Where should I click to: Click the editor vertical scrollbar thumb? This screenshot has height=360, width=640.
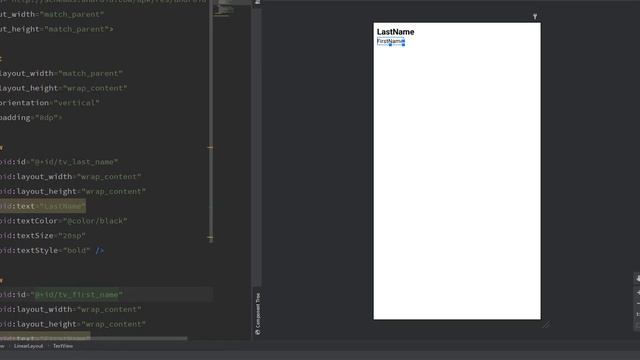click(211, 121)
